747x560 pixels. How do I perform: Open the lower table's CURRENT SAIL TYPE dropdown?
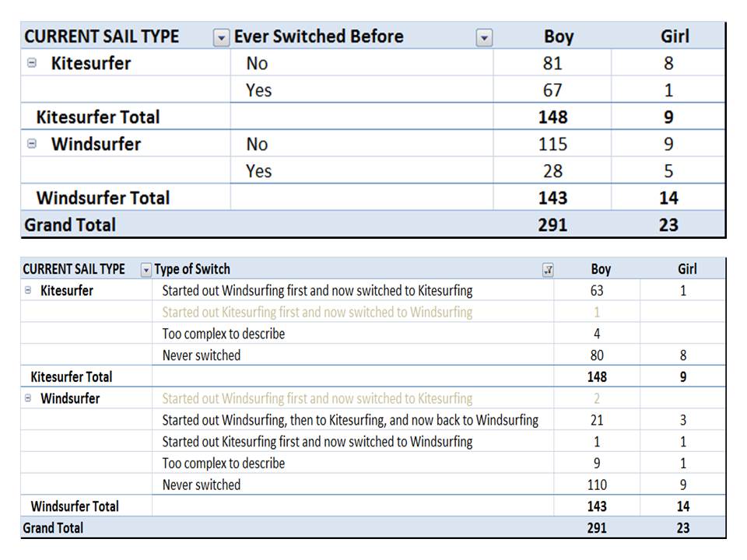coord(146,270)
